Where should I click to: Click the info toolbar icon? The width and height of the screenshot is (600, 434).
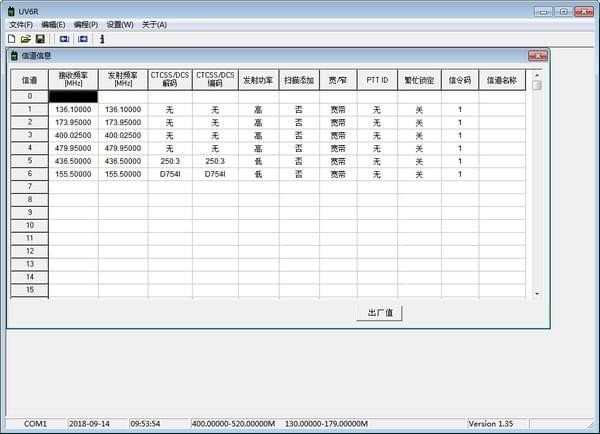tap(102, 39)
